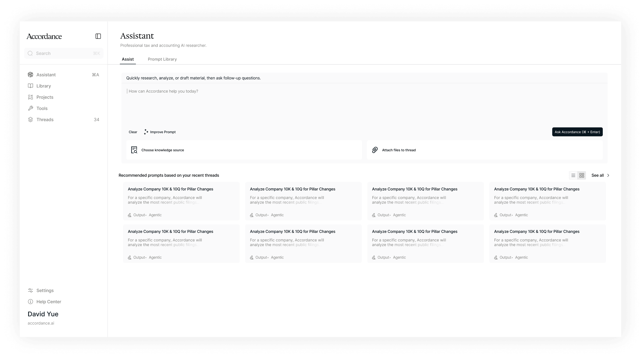This screenshot has width=644, height=358.
Task: Click the Improve Prompt button
Action: 160,132
